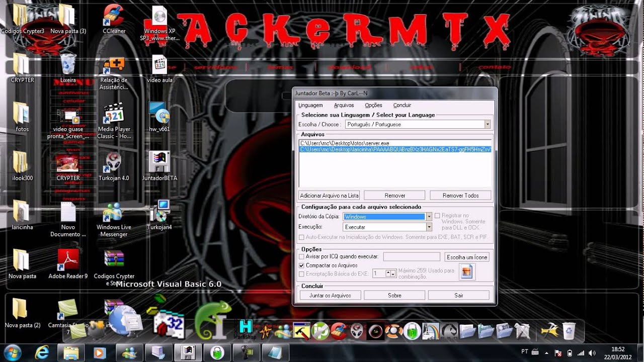Click Adicionar Arquivo na Lista button

[329, 196]
